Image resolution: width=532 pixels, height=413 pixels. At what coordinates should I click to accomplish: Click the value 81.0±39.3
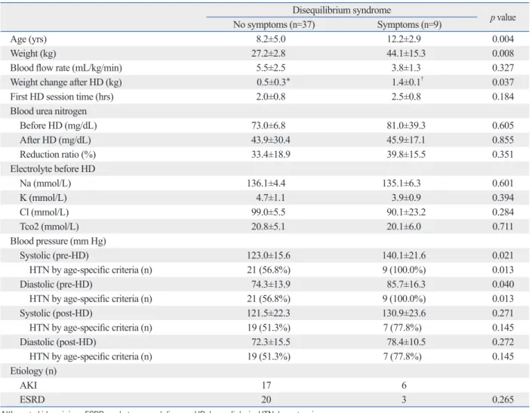tap(406, 125)
